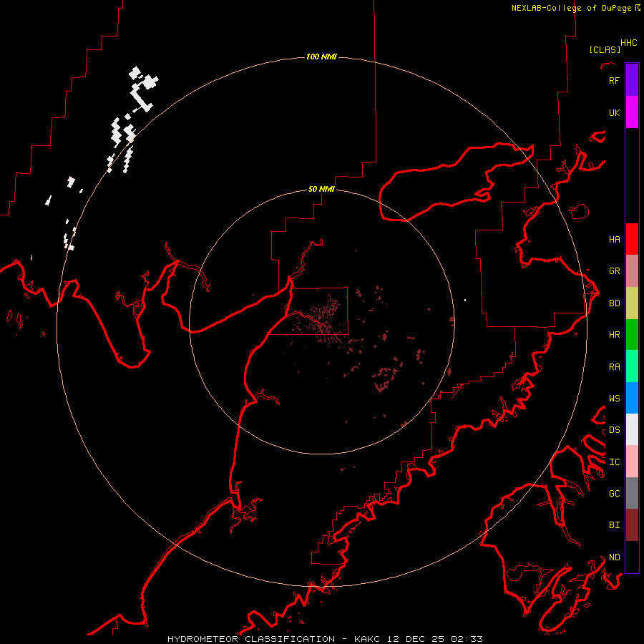Click the GR legend label
Screen dimensions: 644x644
pyautogui.click(x=614, y=271)
